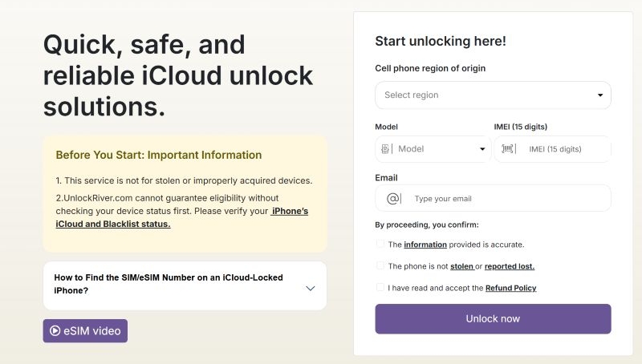This screenshot has height=364, width=642.
Task: Open the Select region dropdown
Action: pos(493,95)
